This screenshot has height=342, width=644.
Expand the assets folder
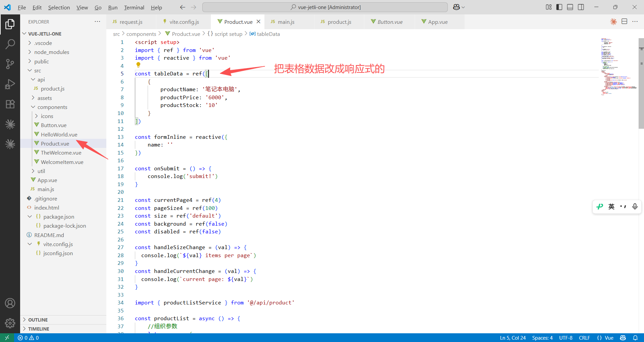click(x=63, y=98)
